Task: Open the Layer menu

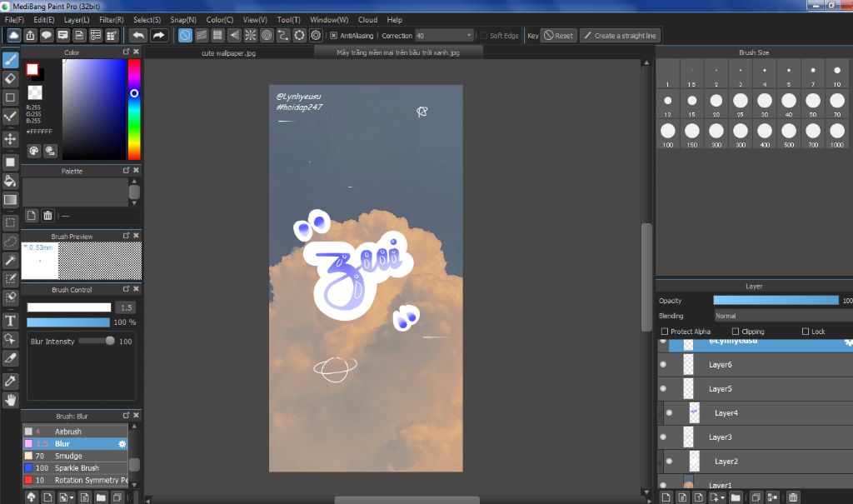Action: [77, 20]
